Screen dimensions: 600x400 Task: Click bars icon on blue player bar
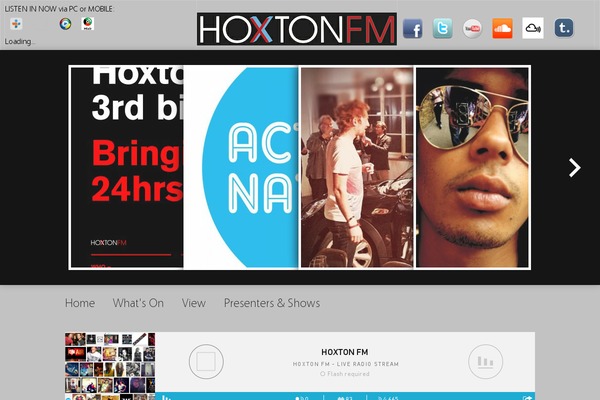(166, 398)
